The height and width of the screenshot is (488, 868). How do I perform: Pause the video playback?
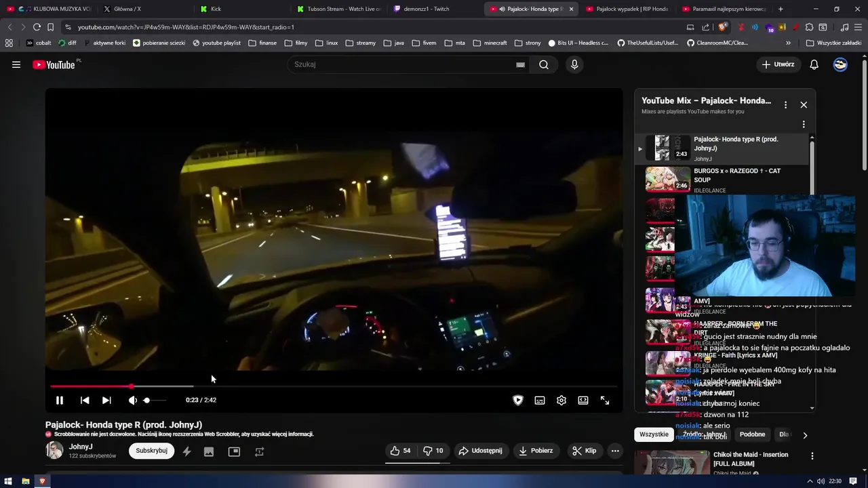tap(60, 401)
